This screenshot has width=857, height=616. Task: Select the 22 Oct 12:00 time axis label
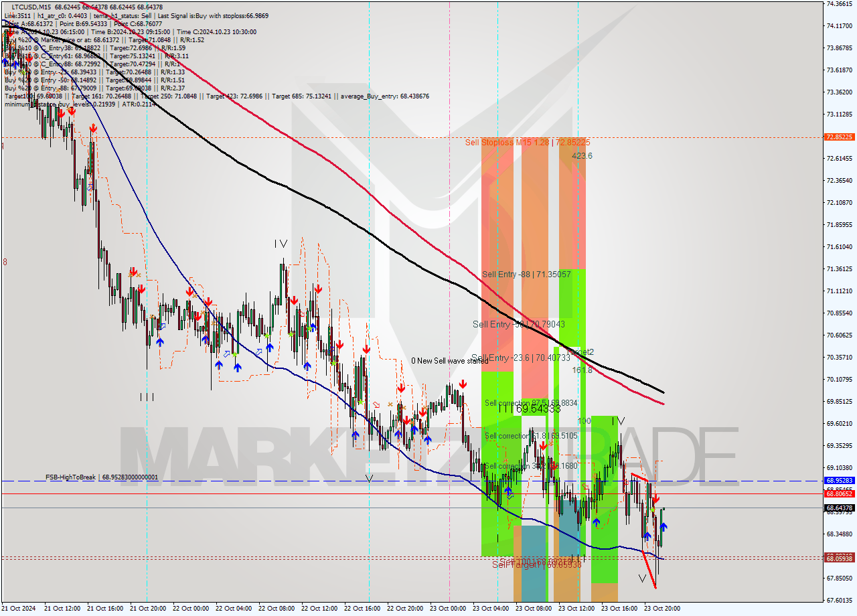[x=319, y=609]
